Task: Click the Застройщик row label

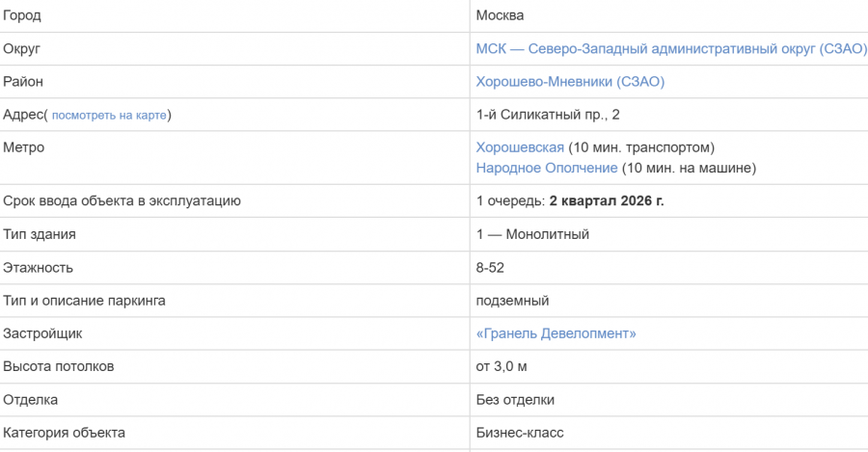Action: 42,333
